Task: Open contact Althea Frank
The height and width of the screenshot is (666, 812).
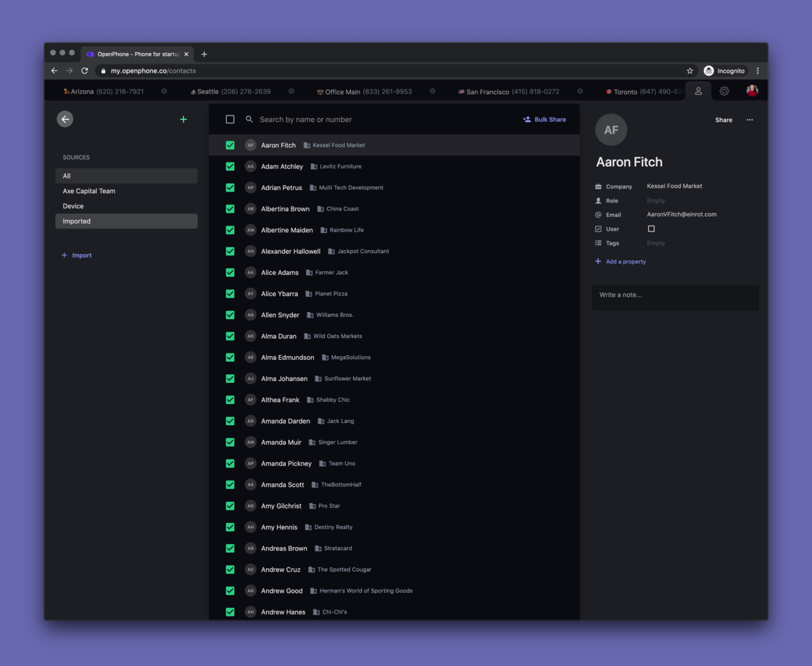Action: [x=394, y=400]
